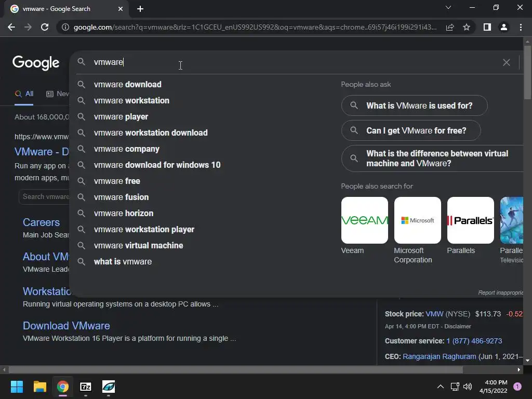Image resolution: width=532 pixels, height=399 pixels.
Task: Open the browser side panel
Action: click(x=487, y=27)
